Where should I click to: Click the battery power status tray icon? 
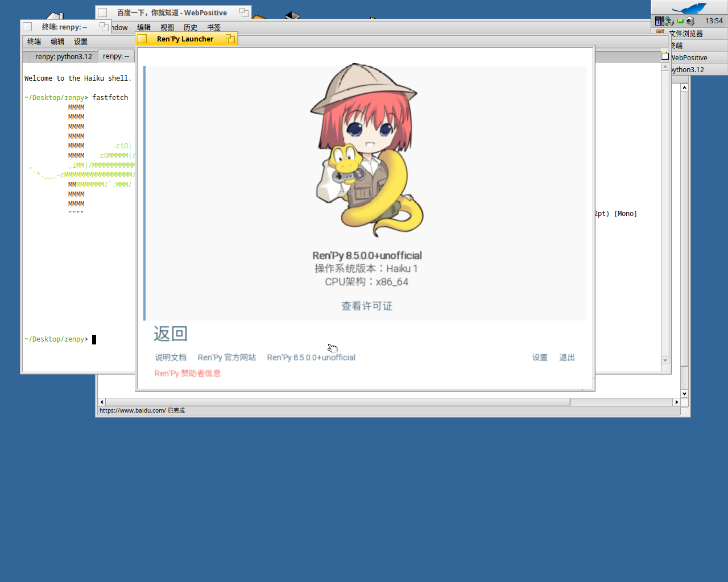pos(680,21)
